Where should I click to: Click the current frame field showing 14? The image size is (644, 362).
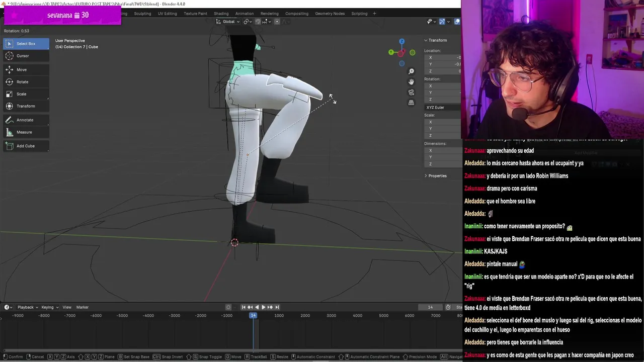point(430,307)
